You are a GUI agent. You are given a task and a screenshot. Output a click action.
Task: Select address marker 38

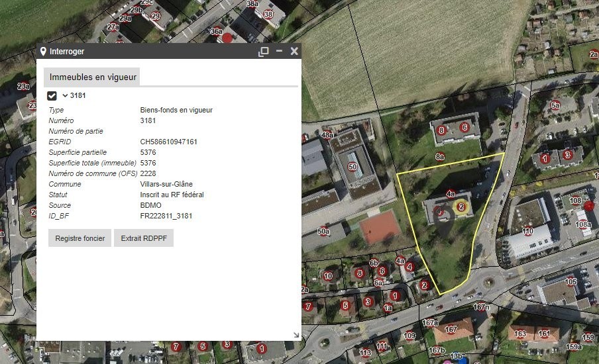pos(268,14)
